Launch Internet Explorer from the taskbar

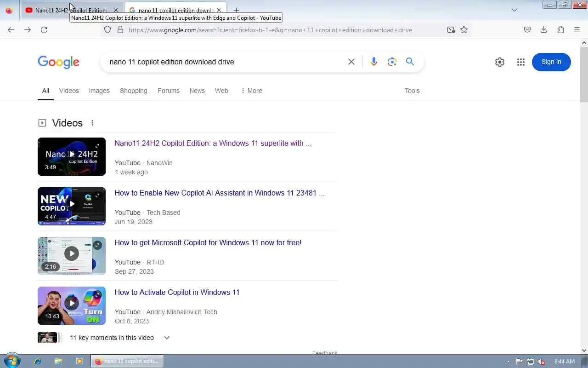coord(38,362)
